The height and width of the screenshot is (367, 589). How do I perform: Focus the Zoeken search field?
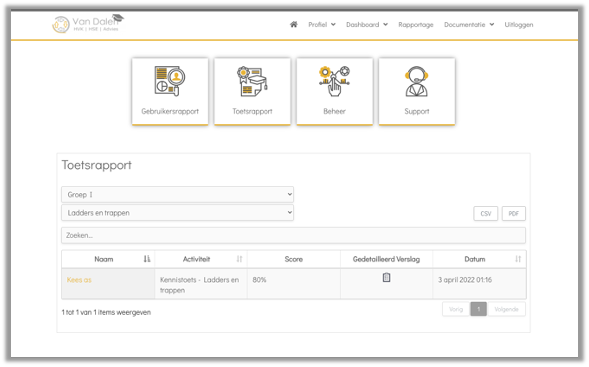pos(293,236)
